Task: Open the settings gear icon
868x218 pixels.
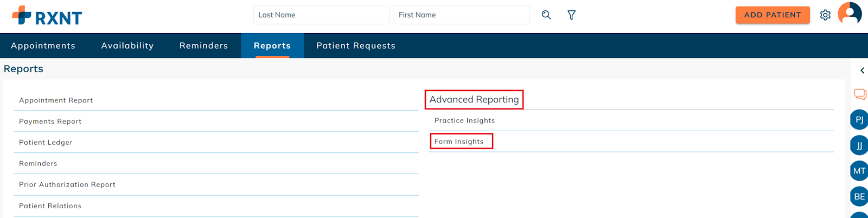Action: tap(825, 15)
